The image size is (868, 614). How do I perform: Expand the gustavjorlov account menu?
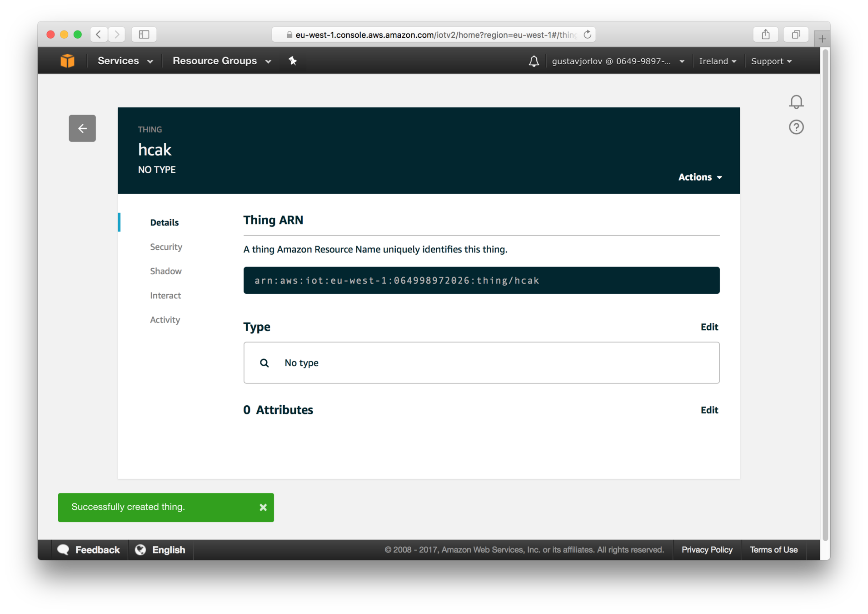coord(618,61)
